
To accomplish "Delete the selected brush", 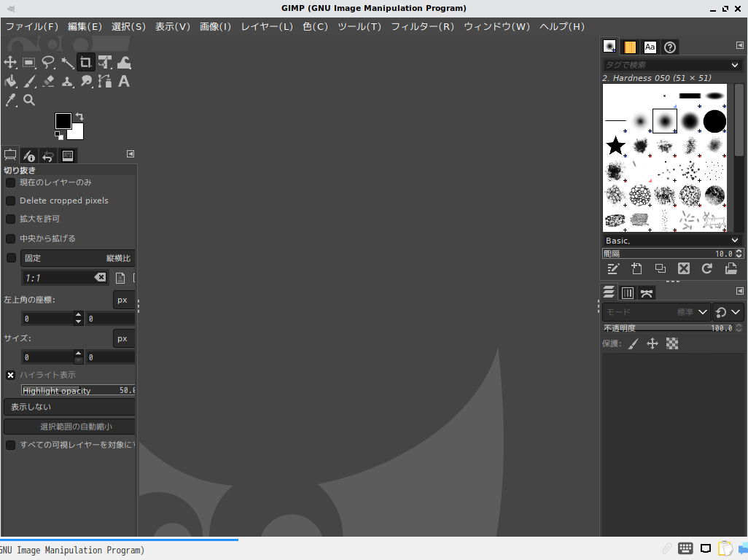I will [x=684, y=268].
